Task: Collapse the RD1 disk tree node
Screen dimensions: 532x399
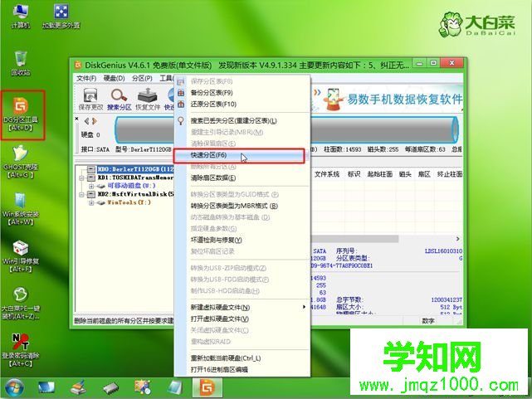Action: click(x=81, y=178)
